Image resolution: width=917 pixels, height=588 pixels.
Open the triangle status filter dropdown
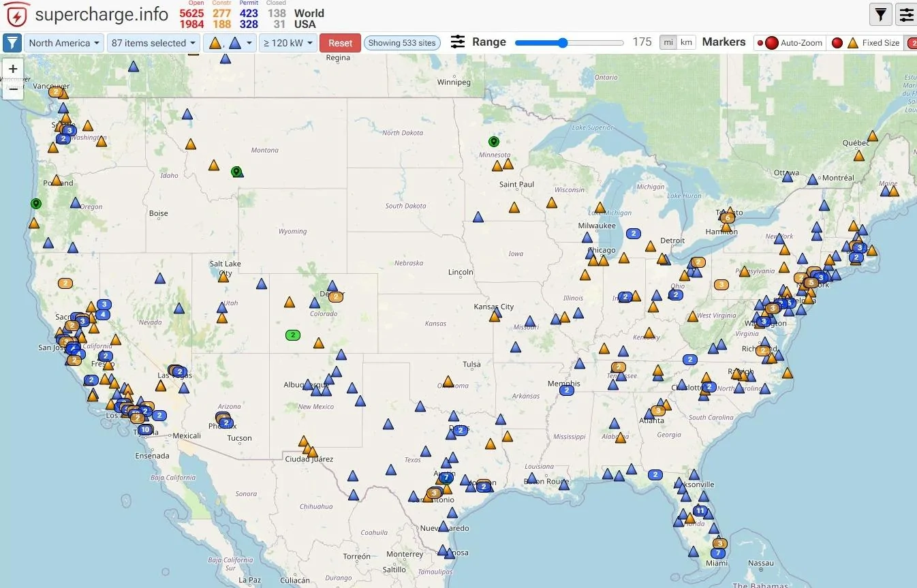tap(230, 43)
